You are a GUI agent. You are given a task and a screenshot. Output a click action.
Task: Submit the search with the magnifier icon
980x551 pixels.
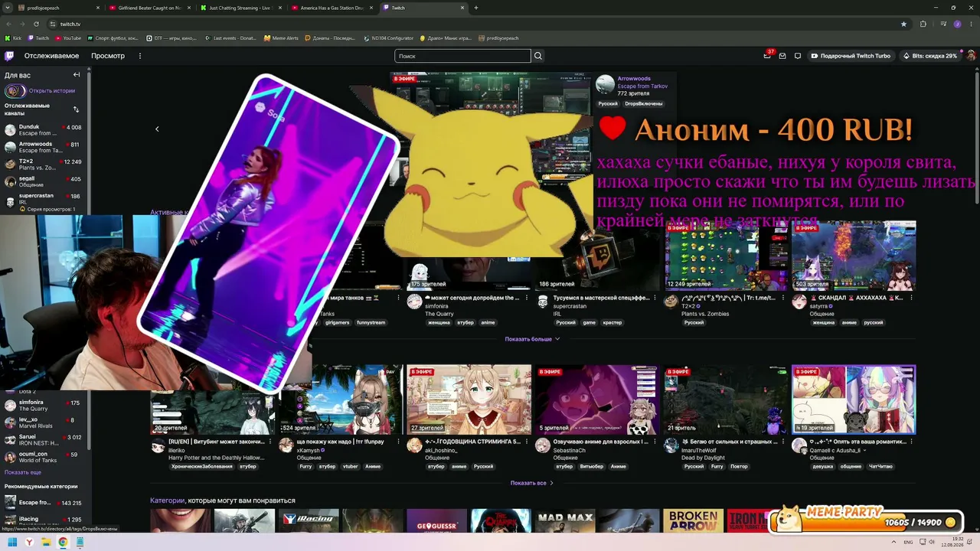[538, 56]
